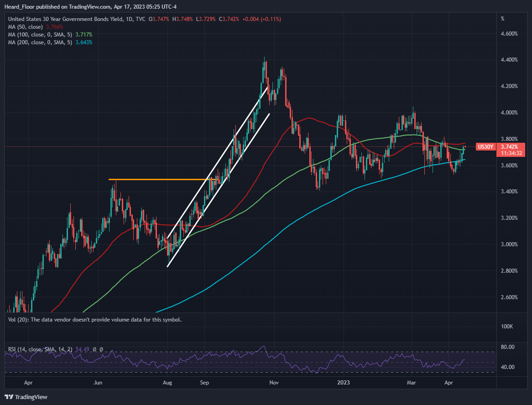Click the MA 50 value 3.766%
This screenshot has height=405, width=532.
click(x=55, y=27)
